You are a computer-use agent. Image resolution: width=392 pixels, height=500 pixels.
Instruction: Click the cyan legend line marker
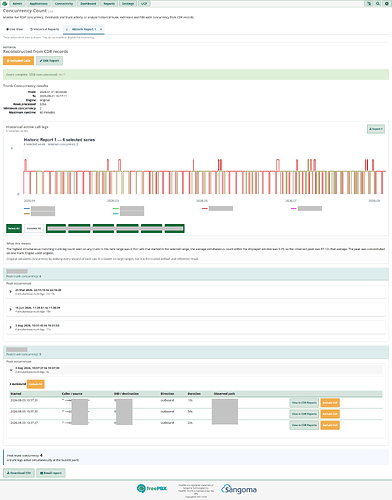tap(116, 213)
